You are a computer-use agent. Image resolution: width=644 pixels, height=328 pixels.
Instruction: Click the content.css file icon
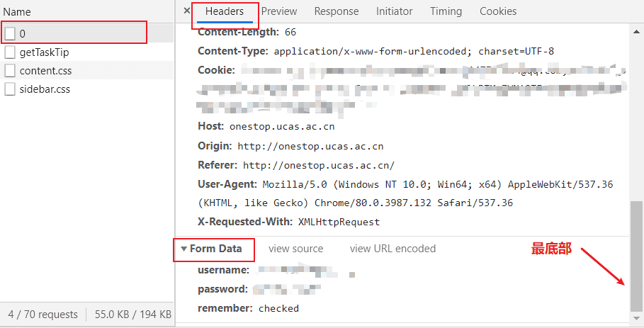(x=10, y=71)
